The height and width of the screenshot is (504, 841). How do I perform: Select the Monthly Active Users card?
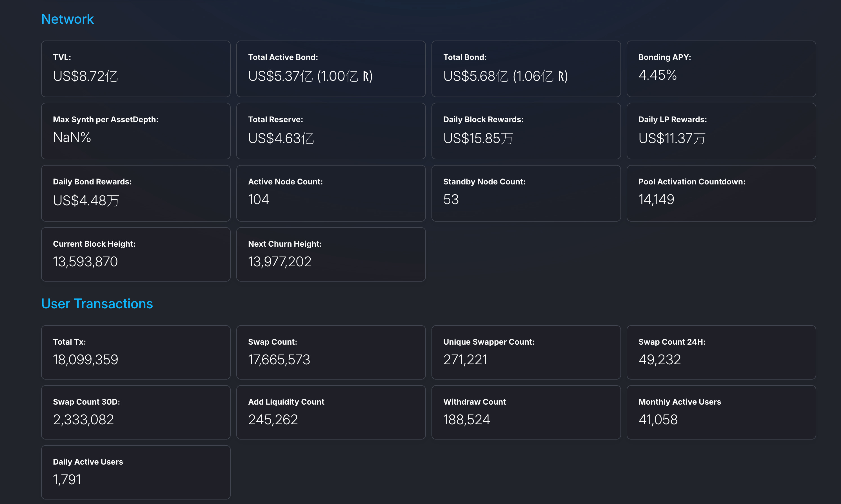pyautogui.click(x=721, y=412)
